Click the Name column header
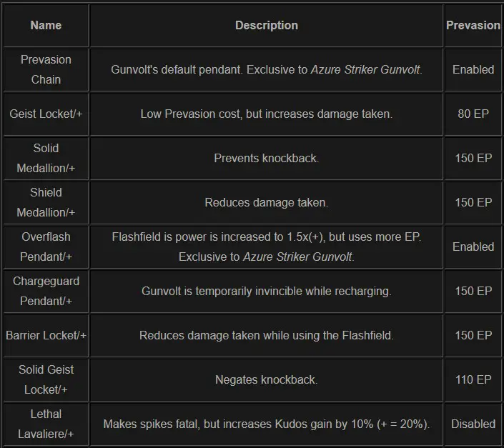Image resolution: width=504 pixels, height=448 pixels. pyautogui.click(x=46, y=26)
